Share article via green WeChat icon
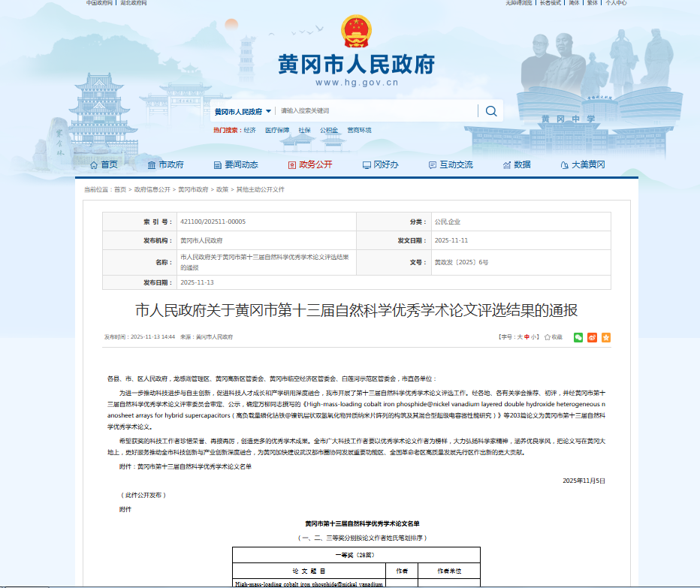The width and height of the screenshot is (700, 588). tap(578, 337)
